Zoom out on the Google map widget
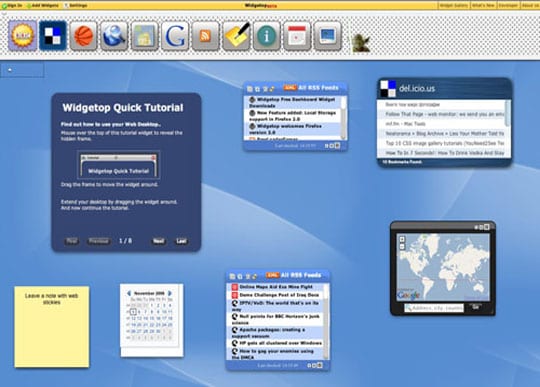The height and width of the screenshot is (387, 540). 402,247
